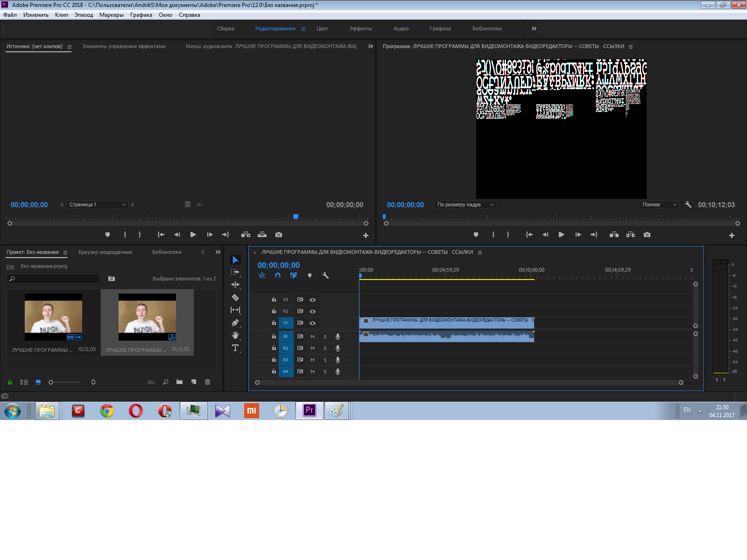Open the 'Эпизод' menu

click(x=84, y=15)
